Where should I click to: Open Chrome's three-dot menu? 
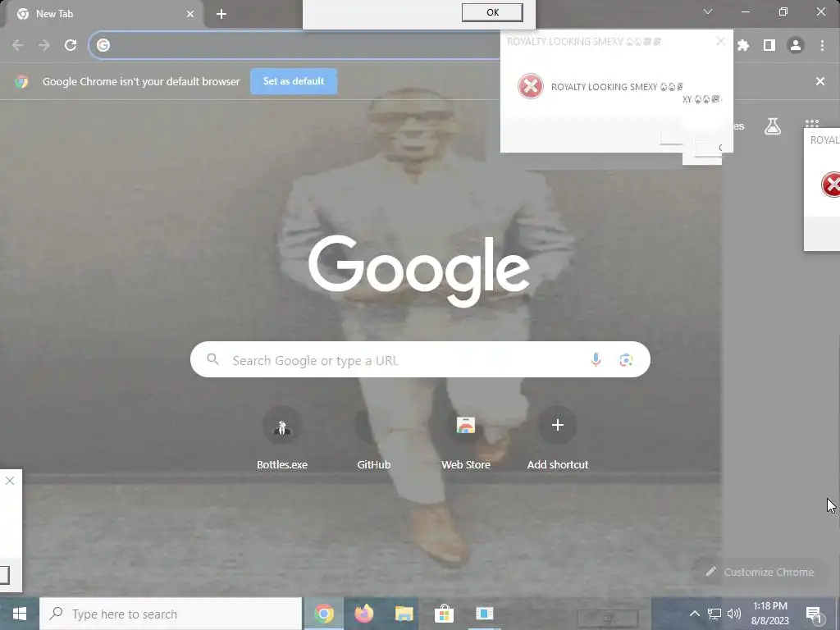(822, 46)
